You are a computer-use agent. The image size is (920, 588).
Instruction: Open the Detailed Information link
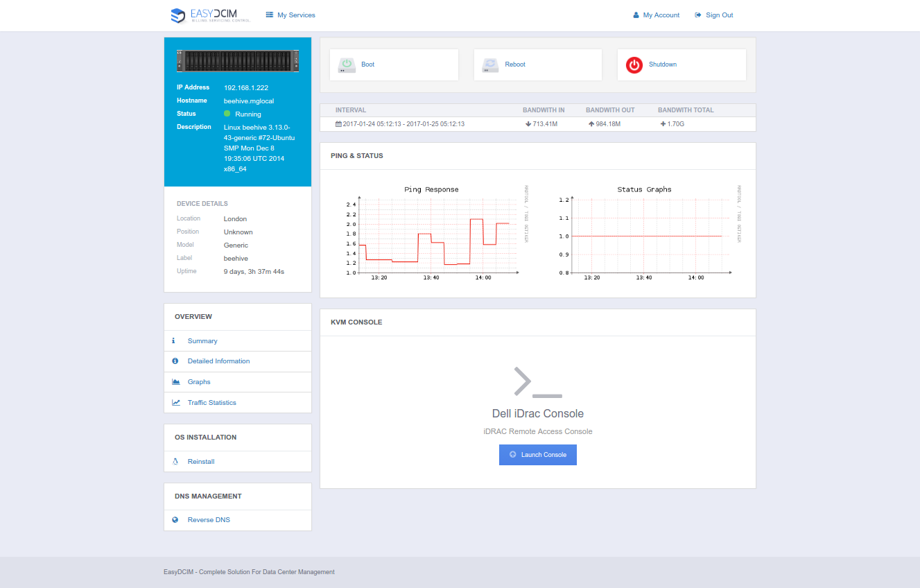pos(218,361)
